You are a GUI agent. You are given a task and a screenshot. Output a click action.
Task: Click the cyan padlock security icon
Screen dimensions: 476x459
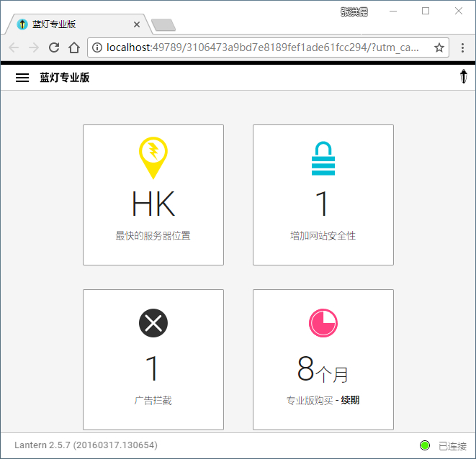323,158
